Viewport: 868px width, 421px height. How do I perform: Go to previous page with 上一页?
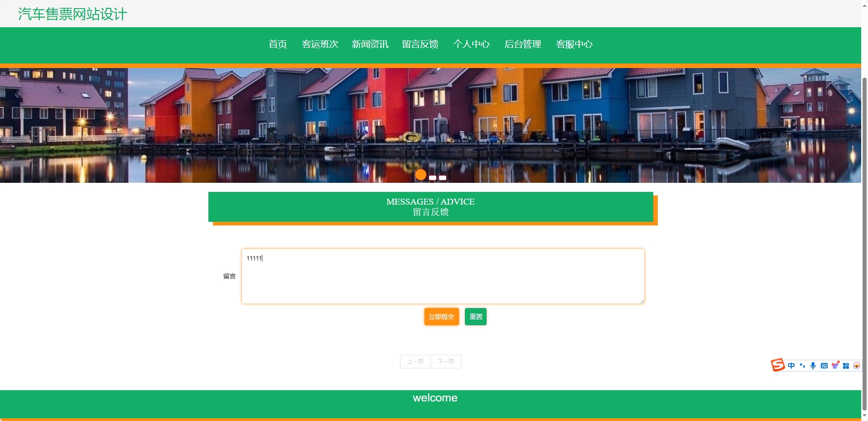tap(415, 362)
